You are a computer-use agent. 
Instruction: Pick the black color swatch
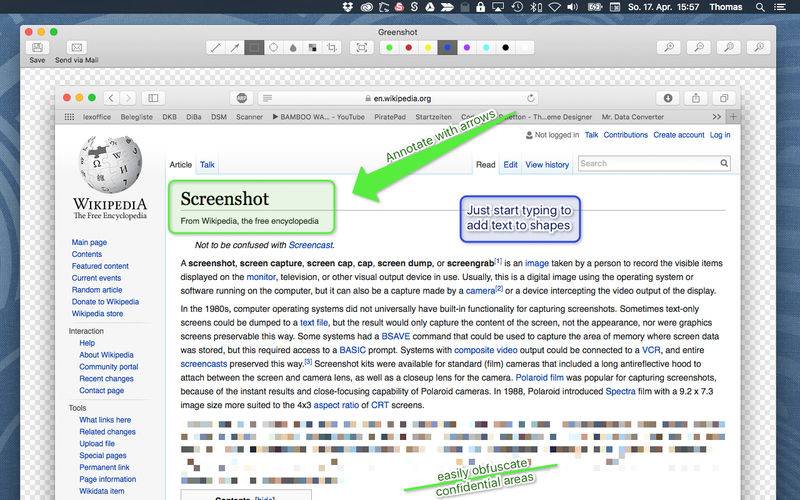pos(506,47)
